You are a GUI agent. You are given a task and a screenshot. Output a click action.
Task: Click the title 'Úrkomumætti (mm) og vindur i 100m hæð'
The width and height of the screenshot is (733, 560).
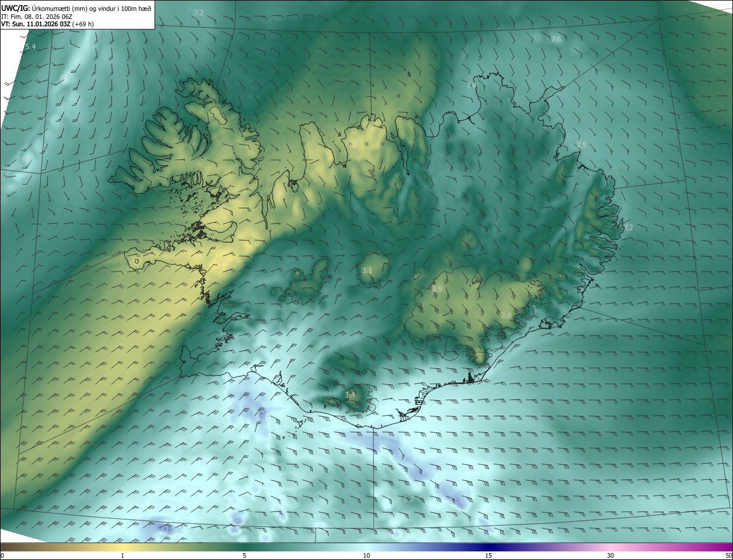[91, 8]
